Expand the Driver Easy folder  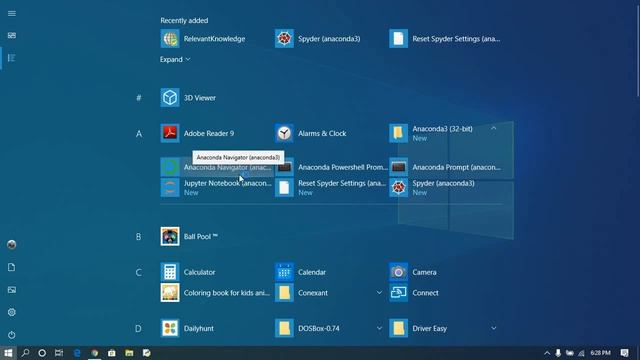click(493, 328)
